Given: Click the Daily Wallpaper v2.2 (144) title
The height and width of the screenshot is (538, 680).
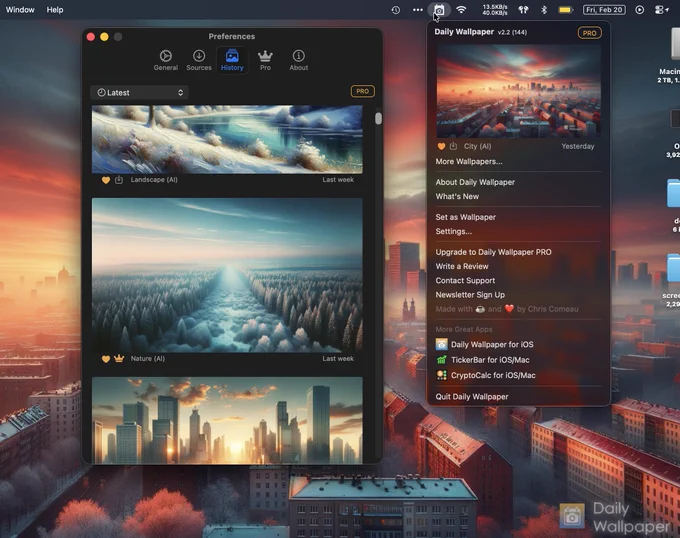Looking at the screenshot, I should [x=481, y=32].
